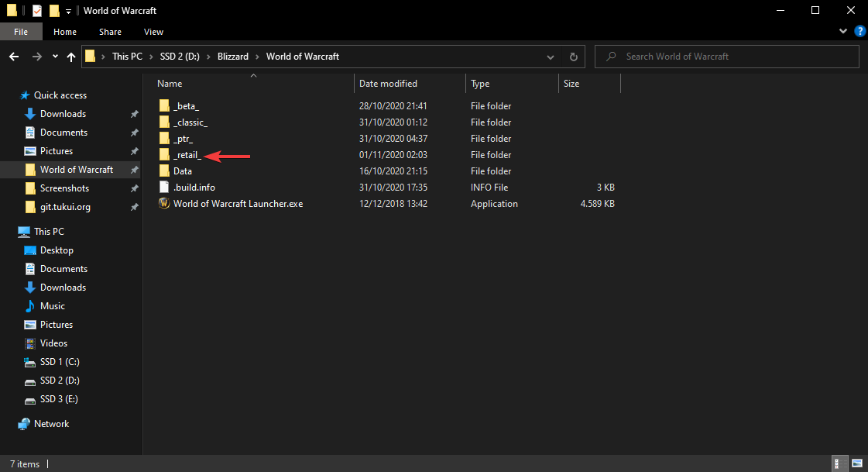Click date 01/11/2020 02:03 of _retail_
The width and height of the screenshot is (868, 472).
point(393,154)
